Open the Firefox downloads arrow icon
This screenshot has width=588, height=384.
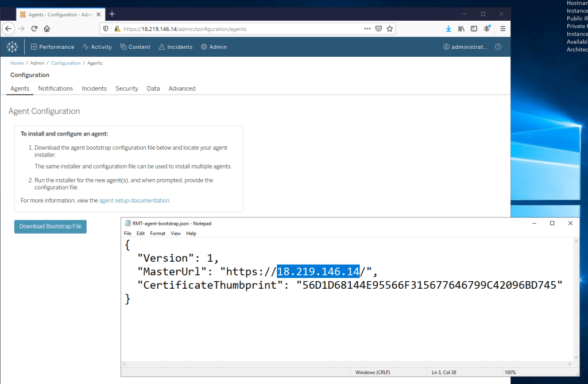[x=448, y=28]
